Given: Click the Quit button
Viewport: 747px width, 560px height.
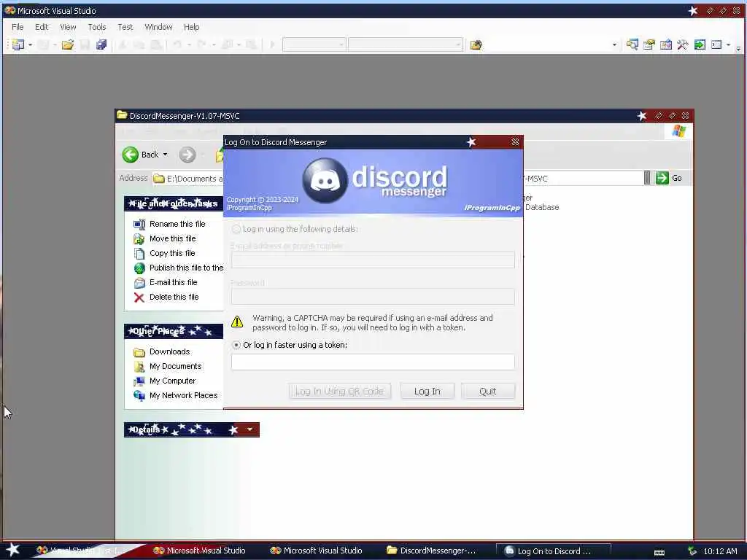Looking at the screenshot, I should point(488,391).
